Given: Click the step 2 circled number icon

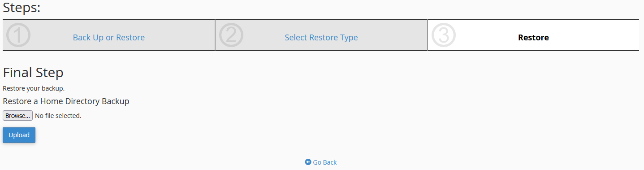Looking at the screenshot, I should (x=231, y=35).
